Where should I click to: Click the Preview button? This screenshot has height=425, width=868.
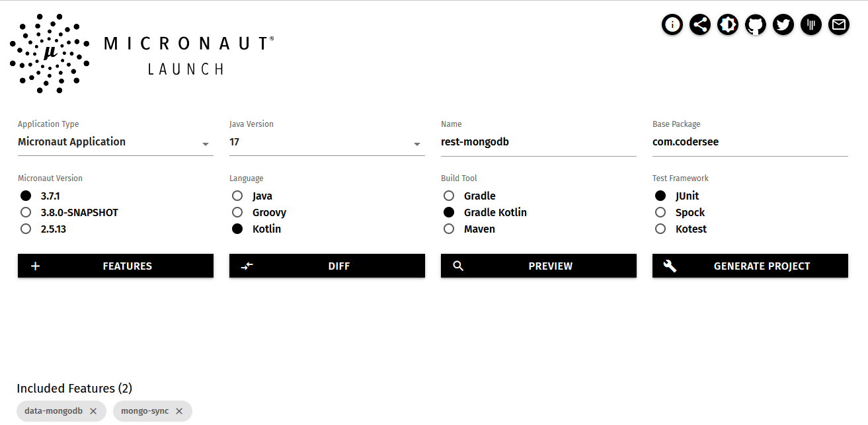[539, 266]
